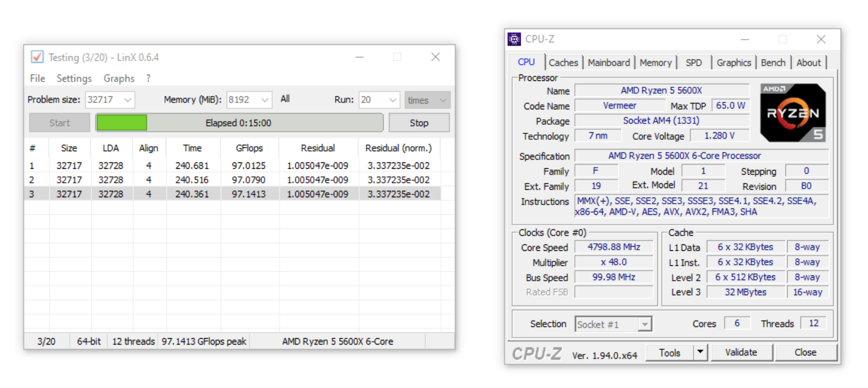Click the 64-bit status bar entry

89,341
